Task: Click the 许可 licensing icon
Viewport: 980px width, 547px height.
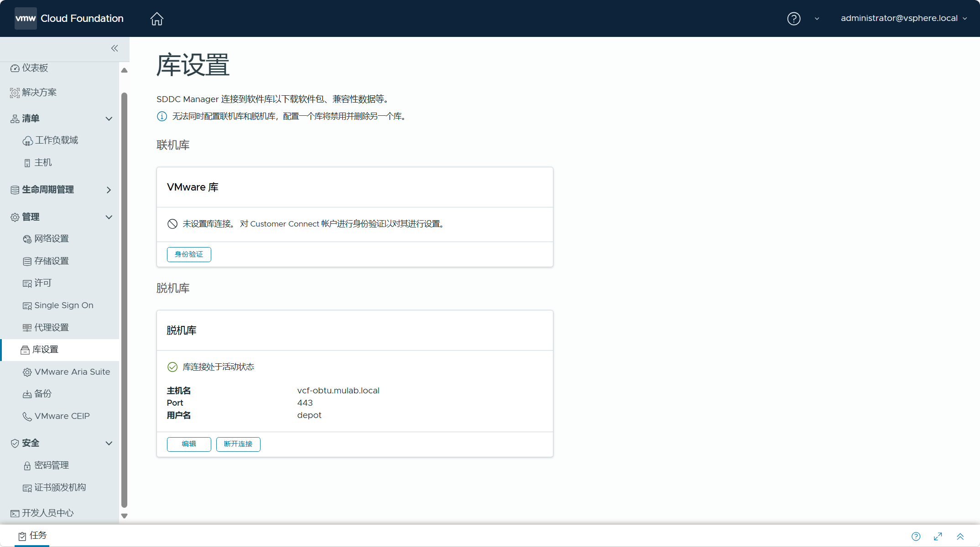Action: pos(27,284)
